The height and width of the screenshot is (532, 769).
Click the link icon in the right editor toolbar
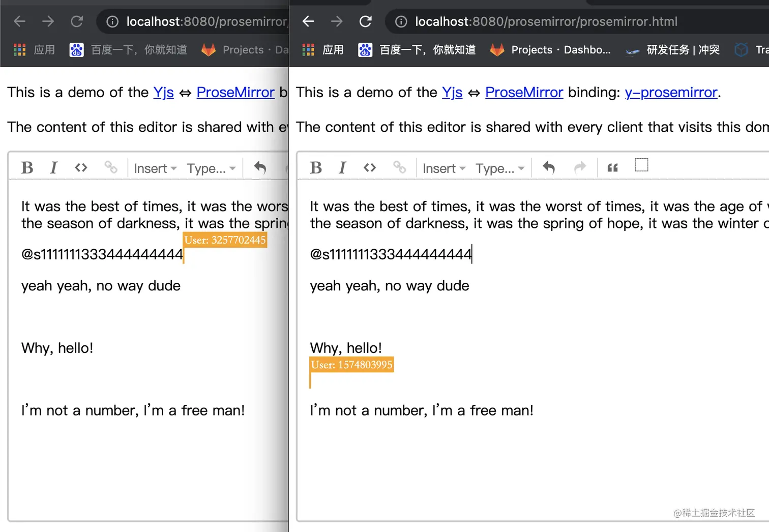point(400,167)
